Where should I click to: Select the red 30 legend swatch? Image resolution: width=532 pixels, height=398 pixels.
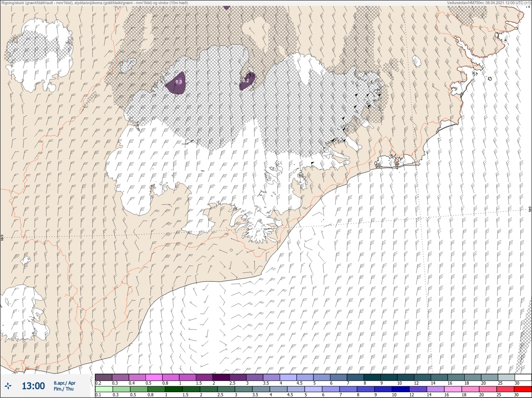point(523,389)
